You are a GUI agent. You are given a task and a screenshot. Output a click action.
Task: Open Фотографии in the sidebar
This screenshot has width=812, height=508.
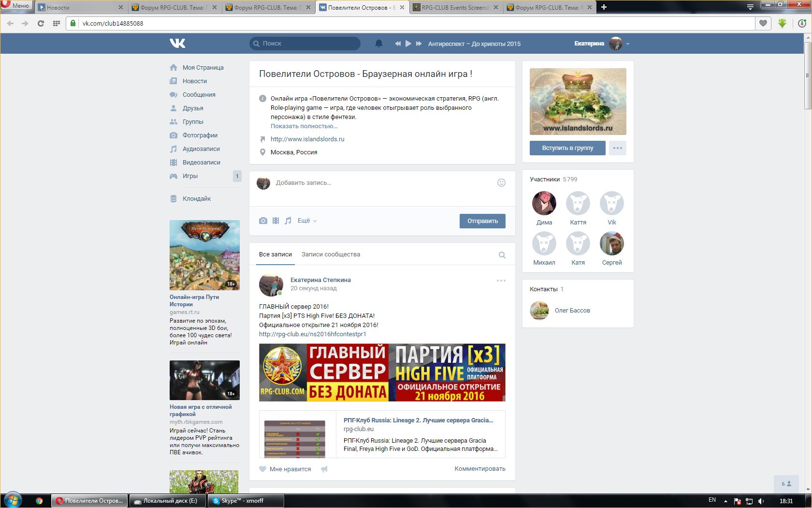[200, 135]
